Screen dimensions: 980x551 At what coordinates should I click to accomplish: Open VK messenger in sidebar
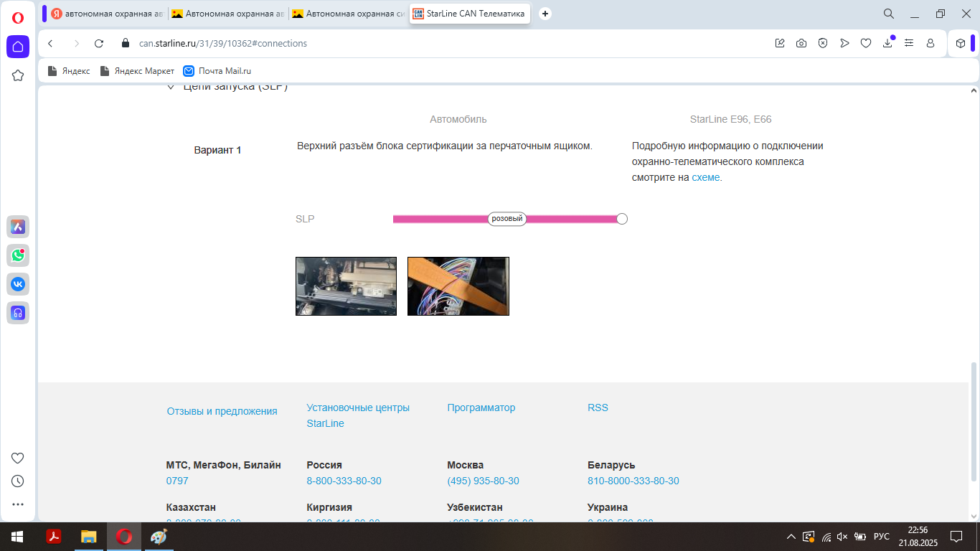click(x=18, y=284)
